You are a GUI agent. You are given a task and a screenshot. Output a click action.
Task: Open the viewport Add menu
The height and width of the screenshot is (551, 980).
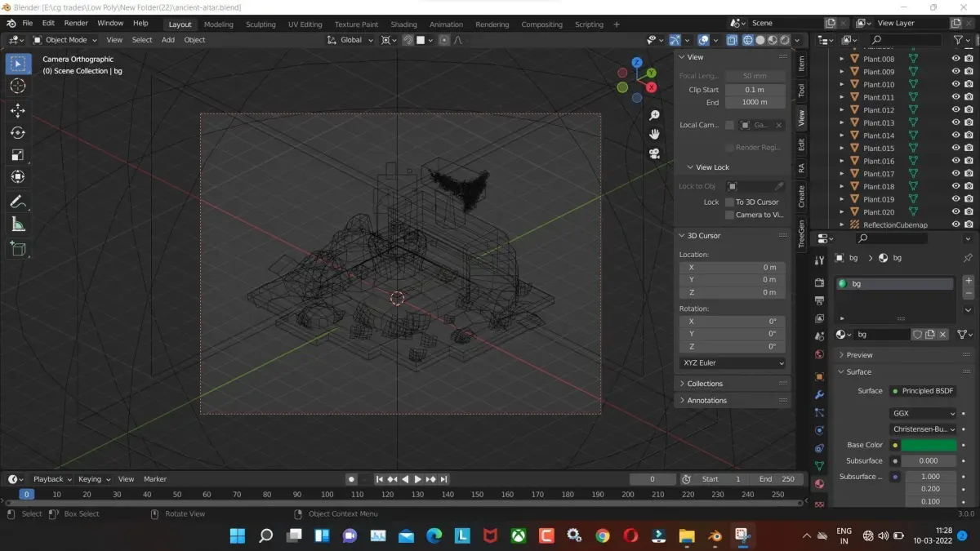[x=168, y=40]
